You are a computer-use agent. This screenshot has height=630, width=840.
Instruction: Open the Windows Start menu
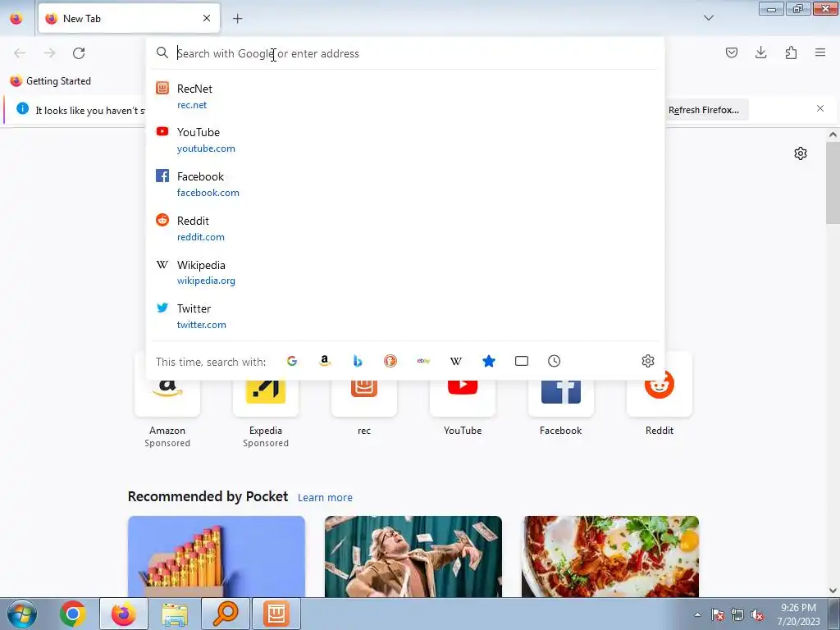point(22,614)
